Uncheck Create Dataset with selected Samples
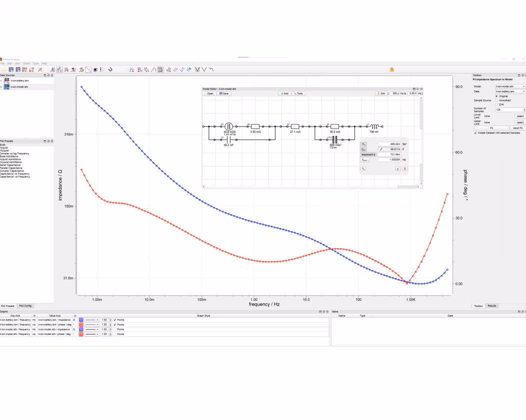Viewport: 526px width, 420px height. 475,133
